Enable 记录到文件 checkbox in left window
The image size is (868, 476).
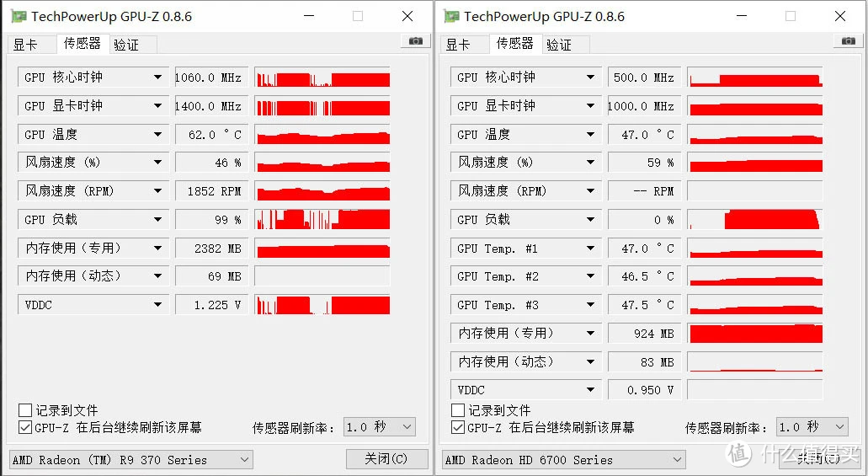[x=25, y=410]
